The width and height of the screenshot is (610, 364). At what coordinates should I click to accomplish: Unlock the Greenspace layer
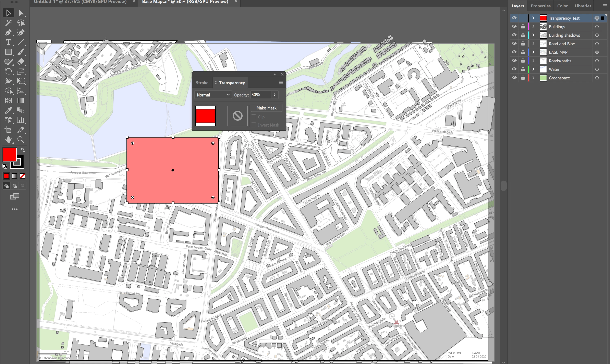523,78
